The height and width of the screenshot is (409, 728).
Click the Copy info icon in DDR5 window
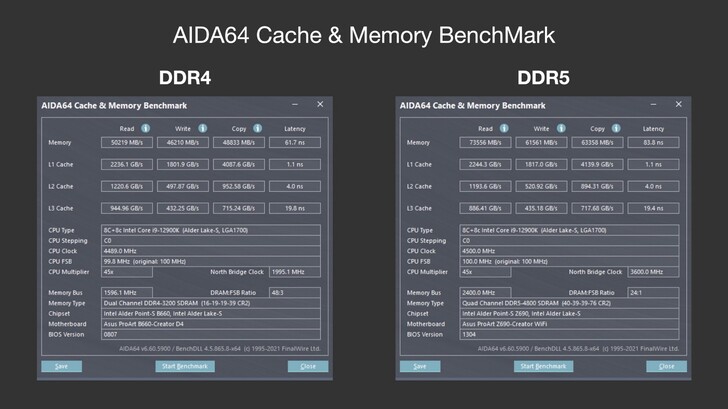616,128
